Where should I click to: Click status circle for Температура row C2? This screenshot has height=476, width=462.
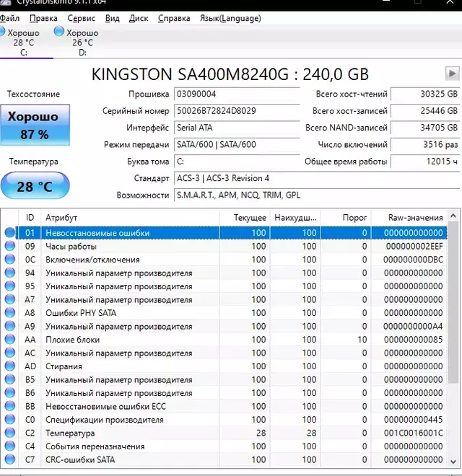9,433
